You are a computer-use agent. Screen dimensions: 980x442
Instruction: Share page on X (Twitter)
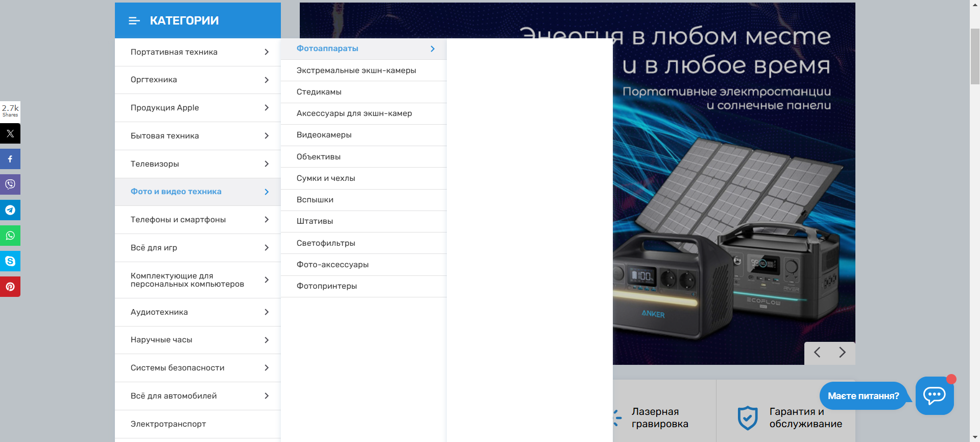point(10,133)
